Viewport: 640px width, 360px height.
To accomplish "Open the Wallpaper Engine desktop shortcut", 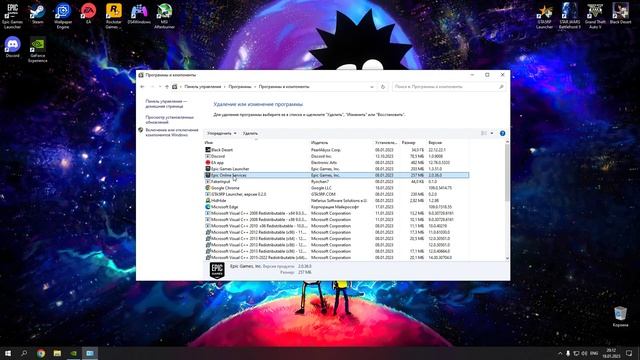I will coord(63,16).
